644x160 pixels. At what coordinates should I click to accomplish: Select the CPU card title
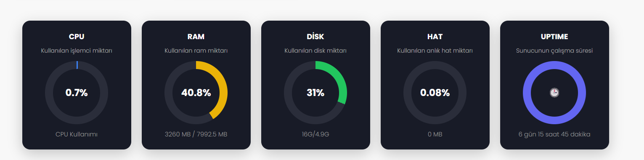(x=77, y=37)
